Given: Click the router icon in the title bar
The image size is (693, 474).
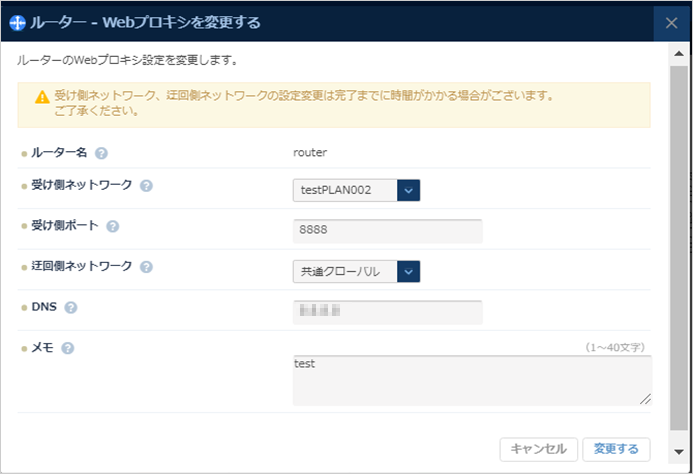Looking at the screenshot, I should [x=17, y=23].
